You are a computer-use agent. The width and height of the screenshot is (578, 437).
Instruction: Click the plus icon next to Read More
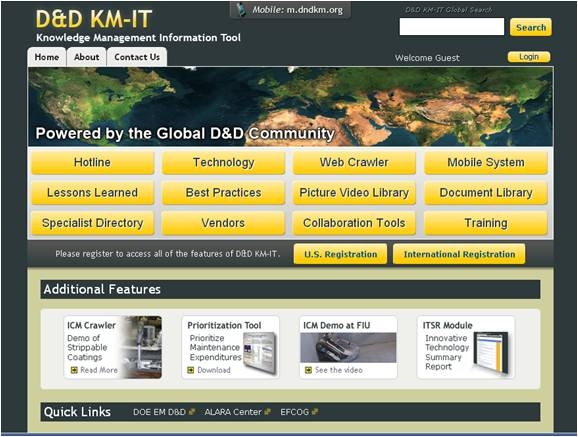tap(74, 370)
